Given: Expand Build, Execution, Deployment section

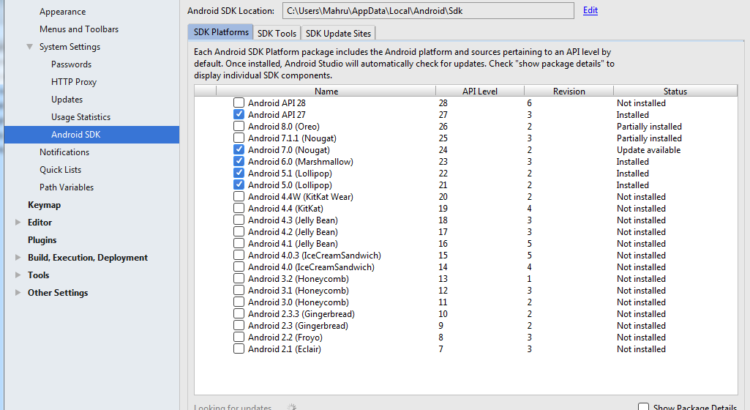Looking at the screenshot, I should 17,257.
